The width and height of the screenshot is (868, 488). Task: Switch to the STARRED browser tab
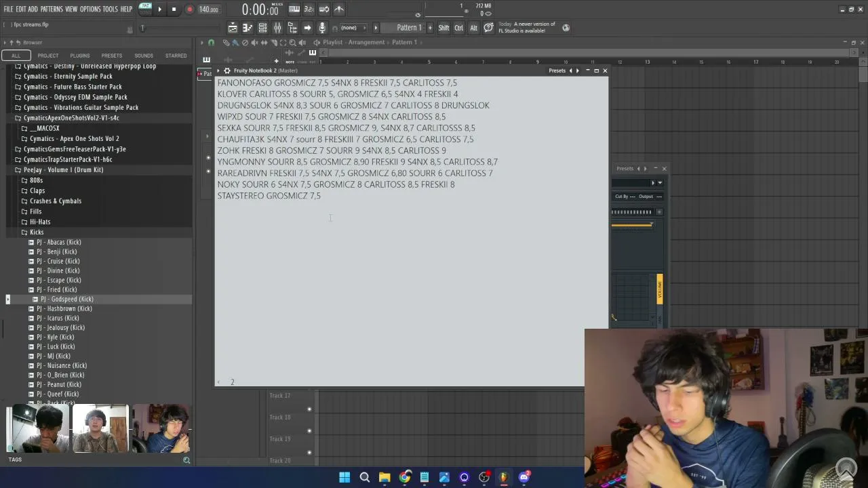pos(176,56)
